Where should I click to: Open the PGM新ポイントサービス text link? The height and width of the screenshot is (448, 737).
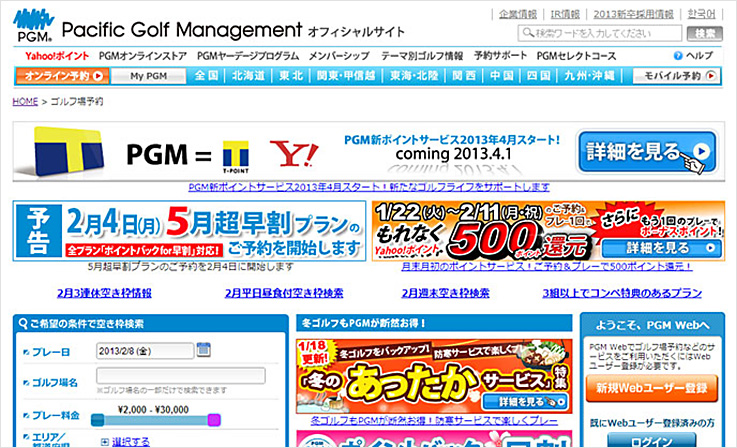368,187
